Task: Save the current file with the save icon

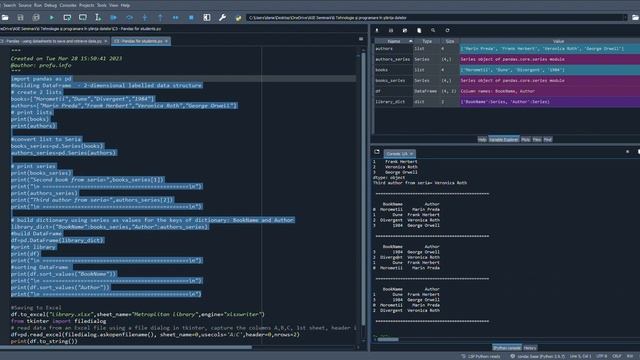Action: pyautogui.click(x=20, y=18)
